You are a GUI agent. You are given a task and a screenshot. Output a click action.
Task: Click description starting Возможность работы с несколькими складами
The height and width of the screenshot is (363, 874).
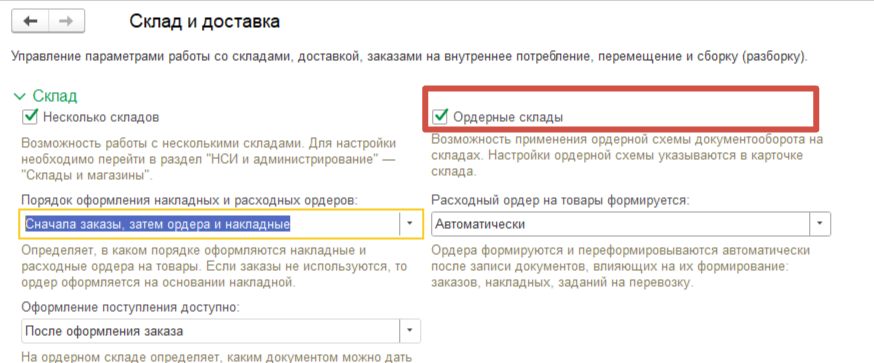tap(209, 159)
